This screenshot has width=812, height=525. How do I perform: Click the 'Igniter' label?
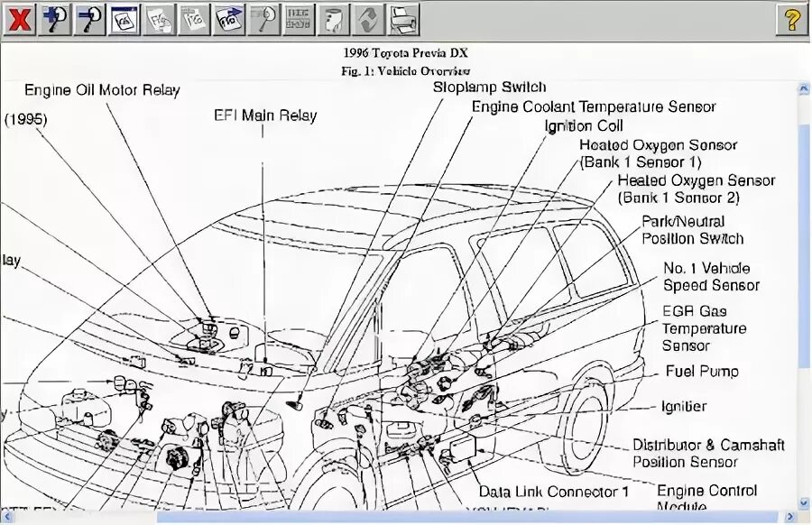coord(684,407)
